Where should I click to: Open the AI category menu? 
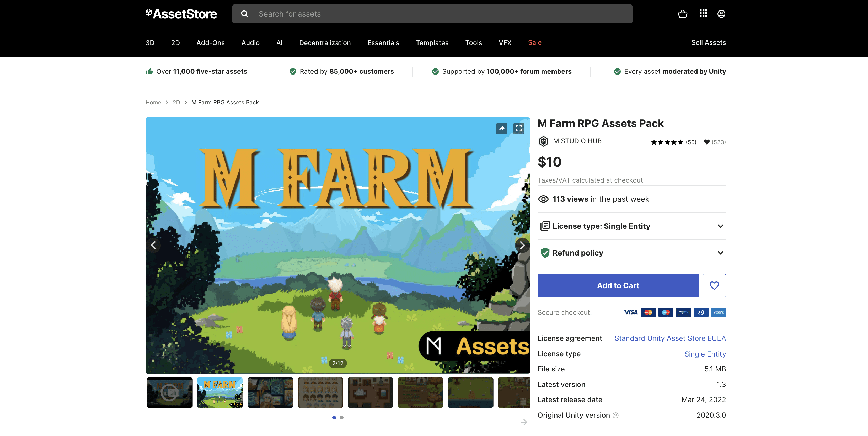pyautogui.click(x=279, y=43)
